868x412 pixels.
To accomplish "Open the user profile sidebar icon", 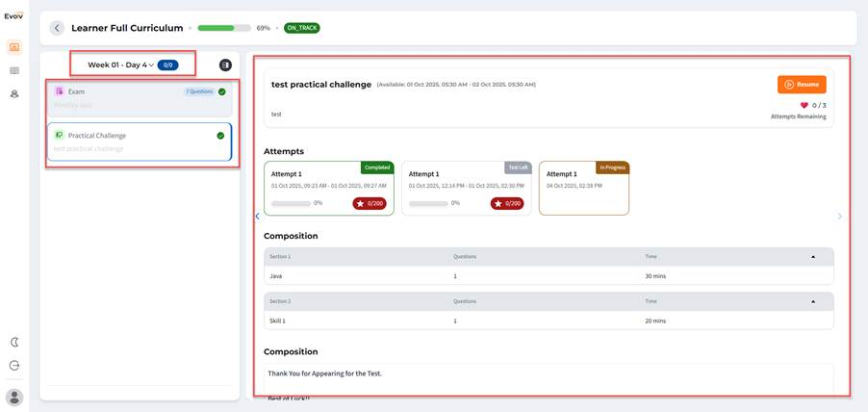I will [14, 93].
